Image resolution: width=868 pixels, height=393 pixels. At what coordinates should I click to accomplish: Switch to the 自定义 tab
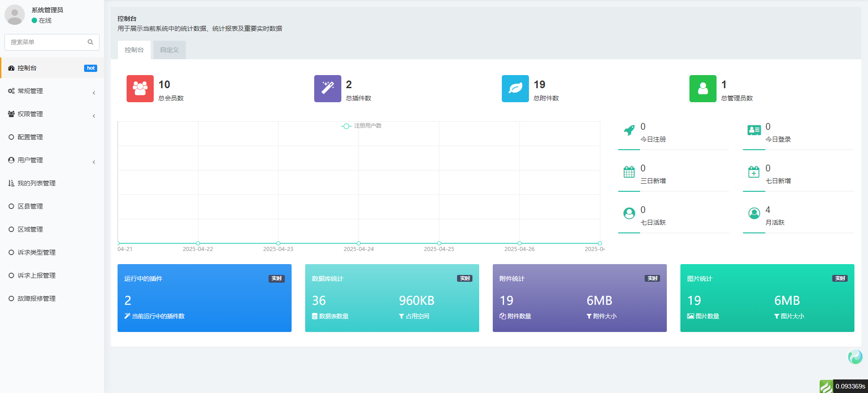tap(170, 50)
